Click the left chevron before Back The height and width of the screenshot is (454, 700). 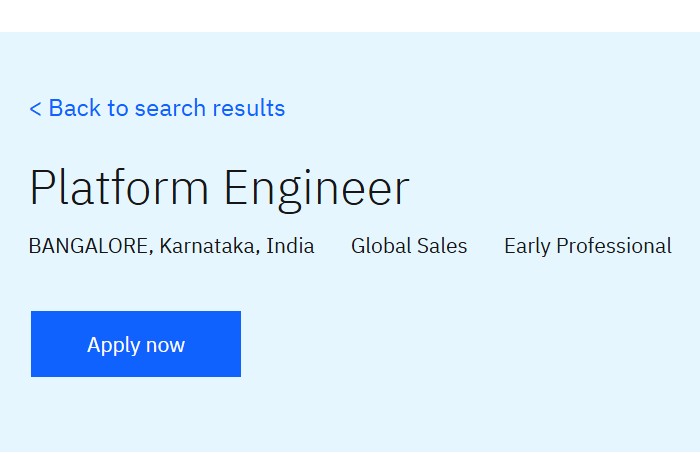coord(35,109)
